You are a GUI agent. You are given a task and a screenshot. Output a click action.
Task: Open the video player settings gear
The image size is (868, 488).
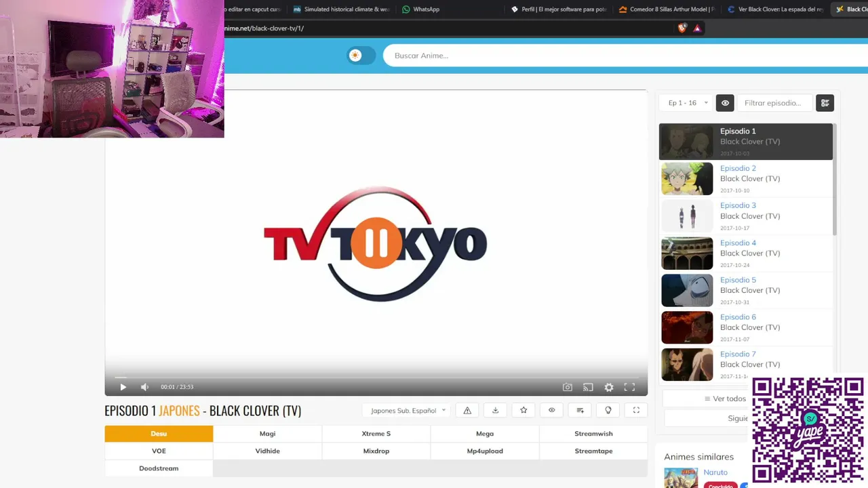click(x=609, y=387)
